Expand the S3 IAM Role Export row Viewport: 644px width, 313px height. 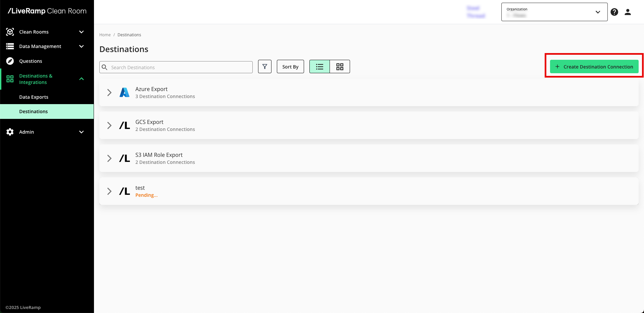tap(109, 159)
